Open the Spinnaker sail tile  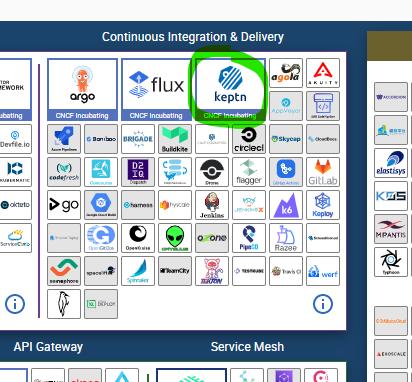pyautogui.click(x=138, y=271)
